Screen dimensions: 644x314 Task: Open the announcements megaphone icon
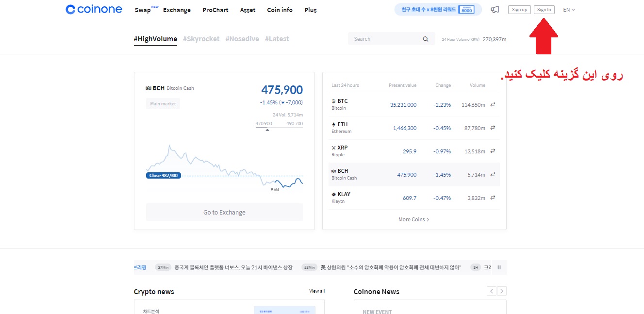pos(495,9)
